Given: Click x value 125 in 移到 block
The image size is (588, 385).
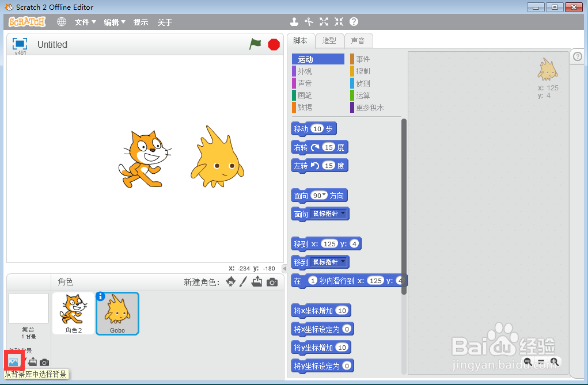Looking at the screenshot, I should coord(329,243).
